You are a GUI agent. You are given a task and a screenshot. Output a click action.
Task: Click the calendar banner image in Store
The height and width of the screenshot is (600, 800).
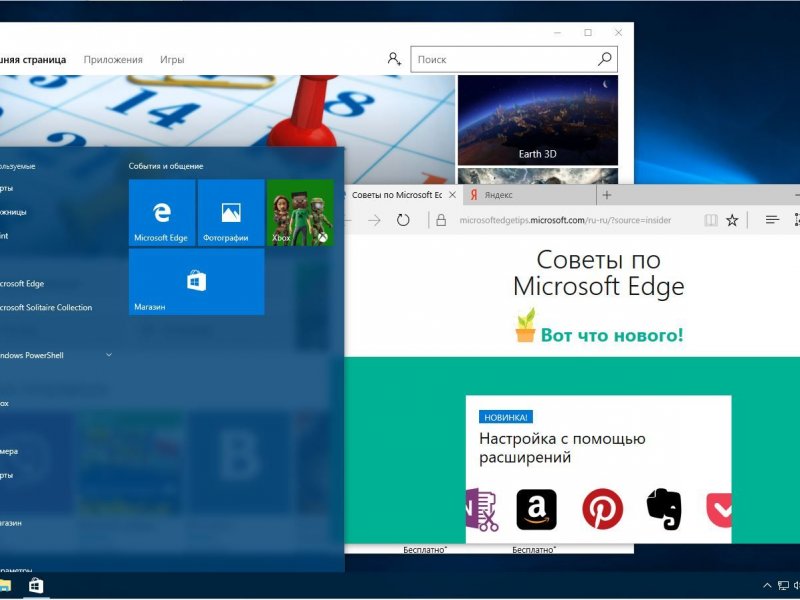click(x=228, y=111)
